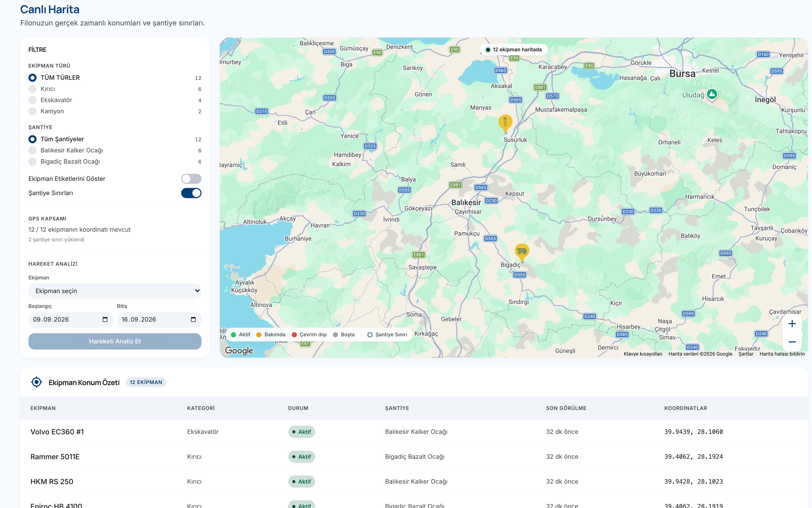Click the Bitiş date field 16.09.2026
This screenshot has height=508, width=812.
[159, 319]
